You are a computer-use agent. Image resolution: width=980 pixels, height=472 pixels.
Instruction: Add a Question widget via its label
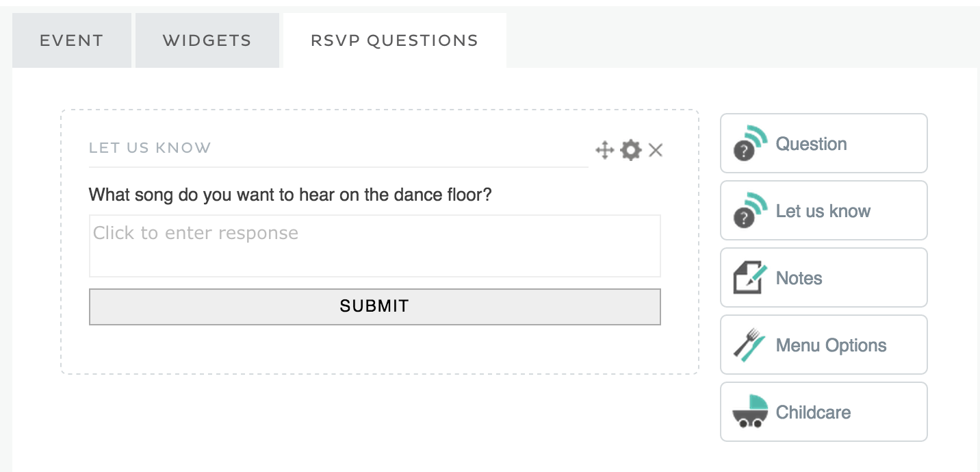(x=811, y=144)
